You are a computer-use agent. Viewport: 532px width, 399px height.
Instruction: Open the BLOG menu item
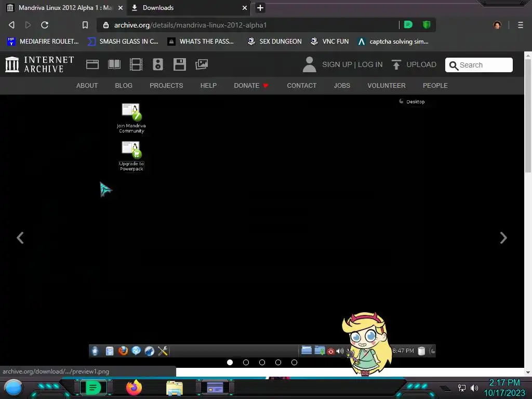pyautogui.click(x=124, y=86)
